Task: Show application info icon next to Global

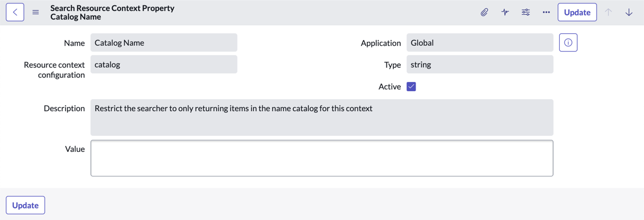Action: click(568, 43)
